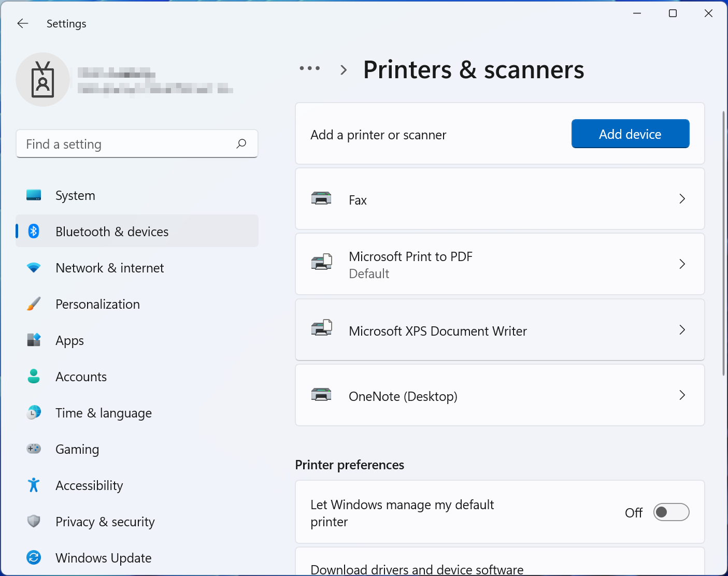Screen dimensions: 728x576
Task: Click the OneNote (Desktop) printer icon
Action: (321, 395)
